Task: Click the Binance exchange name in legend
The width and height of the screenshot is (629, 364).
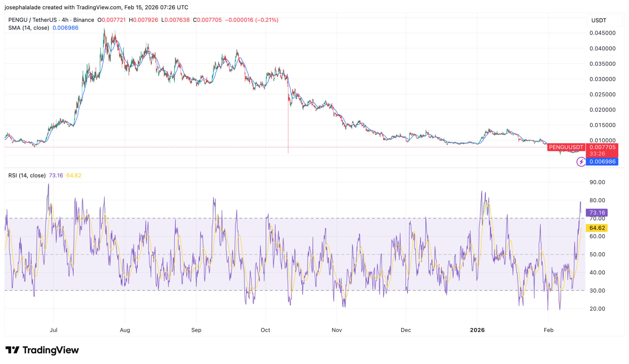Action: point(84,20)
